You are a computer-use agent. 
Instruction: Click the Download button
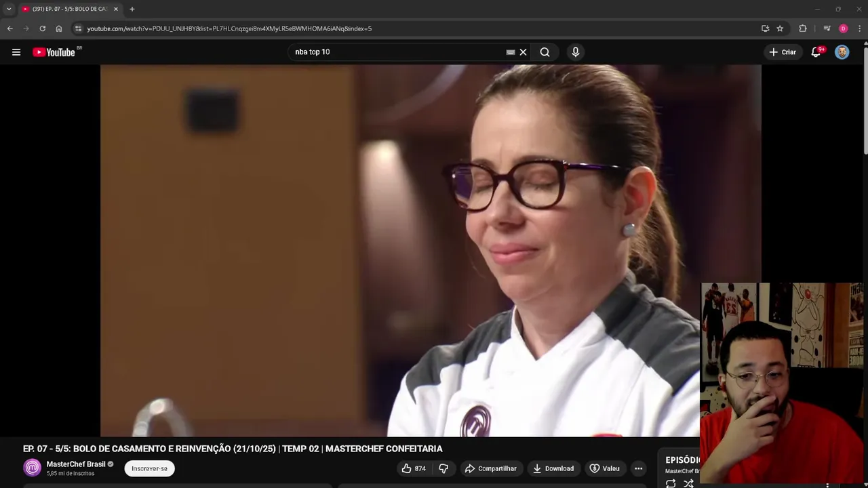click(553, 468)
